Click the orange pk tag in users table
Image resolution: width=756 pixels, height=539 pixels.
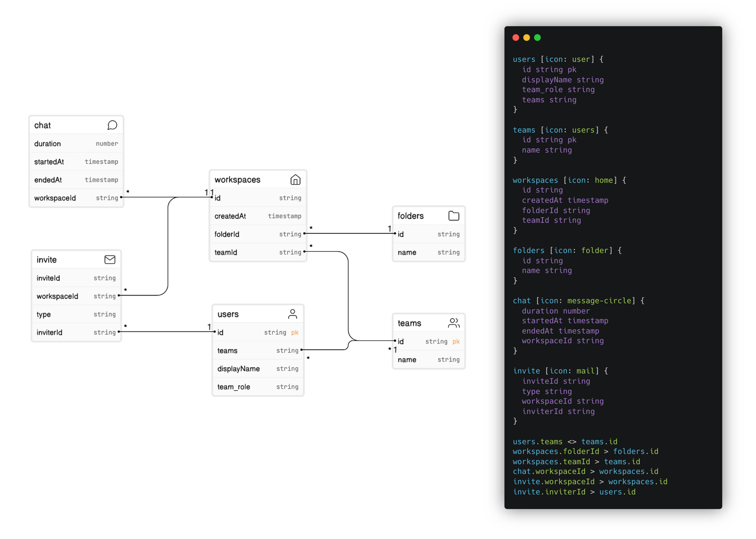[x=295, y=333]
